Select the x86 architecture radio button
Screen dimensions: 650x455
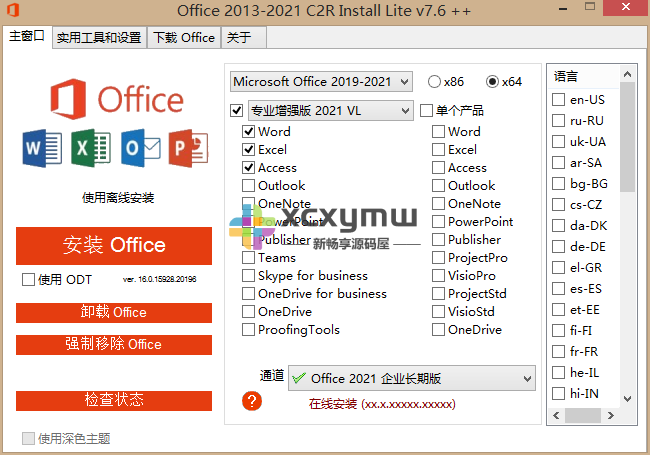(434, 81)
